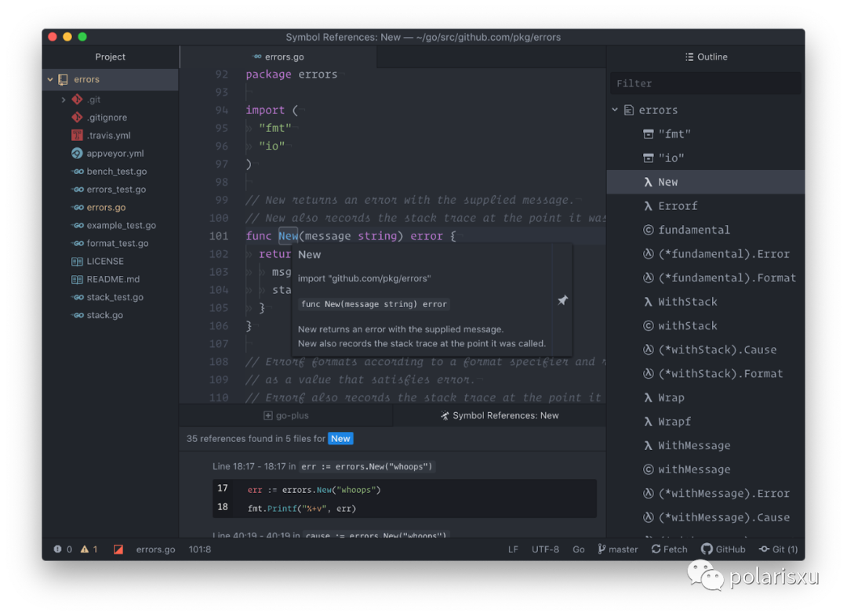Viewport: 847px width, 616px height.
Task: Click func New signature in tooltip
Action: tap(374, 304)
